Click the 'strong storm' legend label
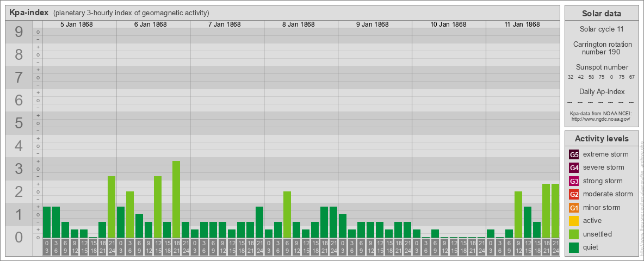This screenshot has width=644, height=261. (603, 181)
